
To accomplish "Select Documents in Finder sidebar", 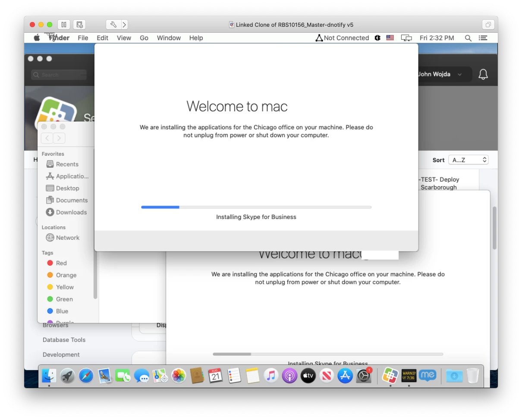I will 67,201.
